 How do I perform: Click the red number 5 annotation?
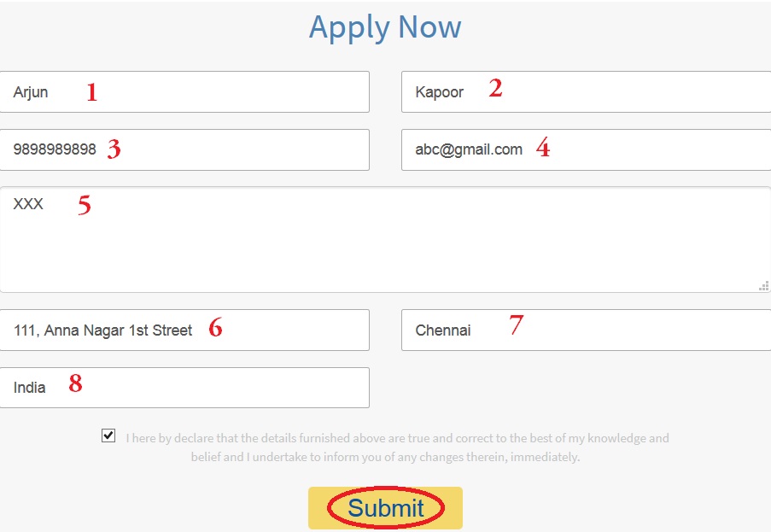pos(85,206)
